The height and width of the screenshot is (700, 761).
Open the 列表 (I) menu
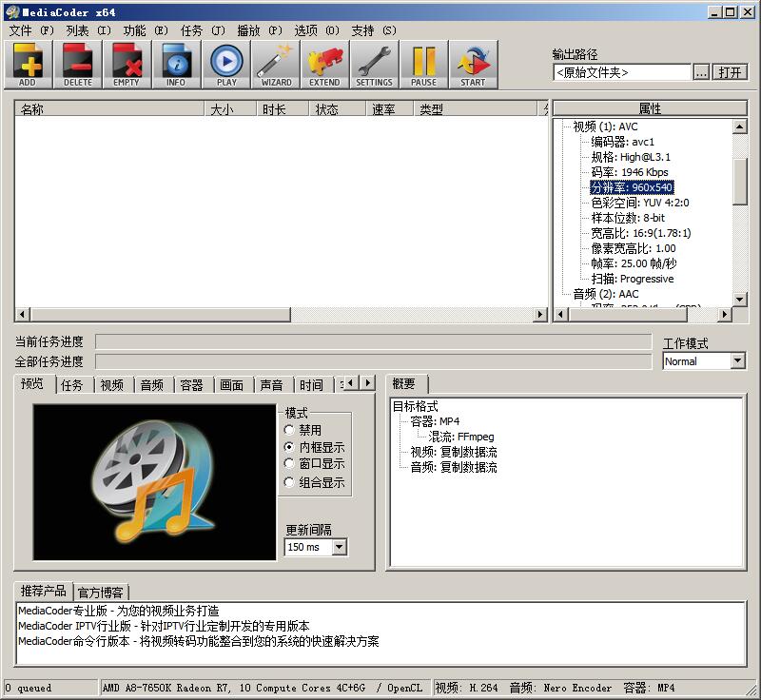coord(88,31)
